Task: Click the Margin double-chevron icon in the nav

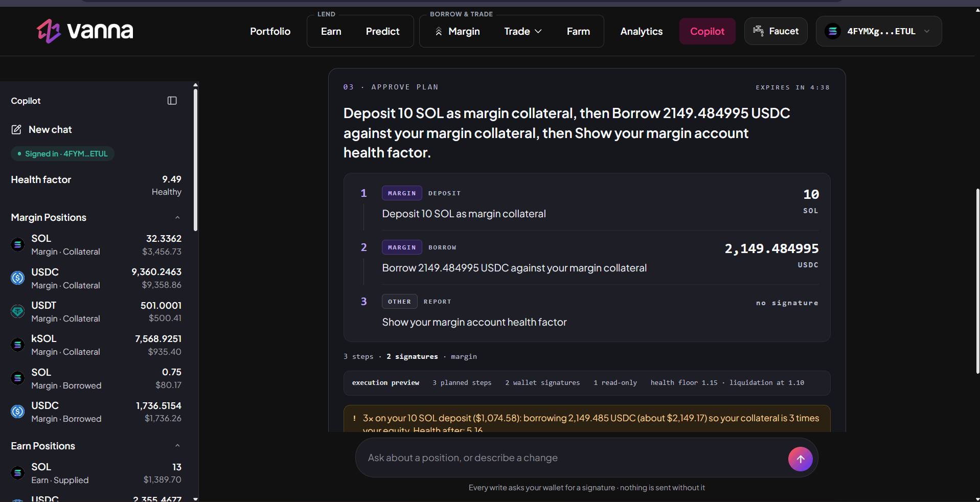Action: 439,32
